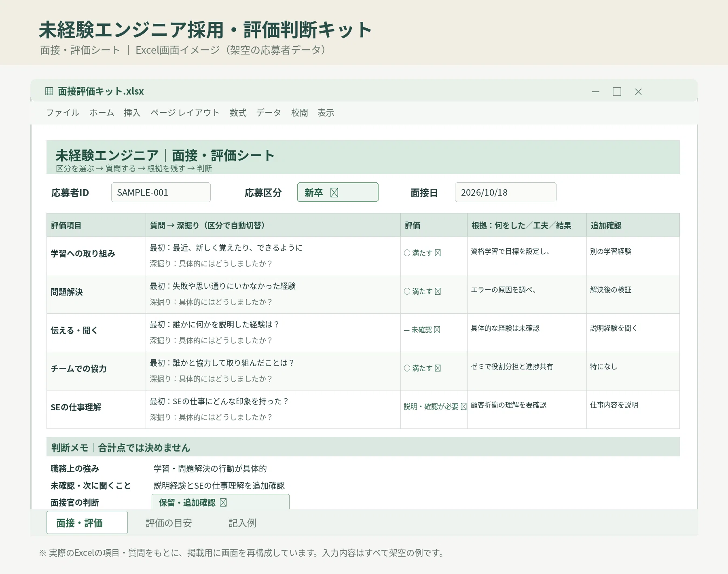This screenshot has height=574, width=728.
Task: Click the 追加確認 cell 特になし
Action: [633, 371]
